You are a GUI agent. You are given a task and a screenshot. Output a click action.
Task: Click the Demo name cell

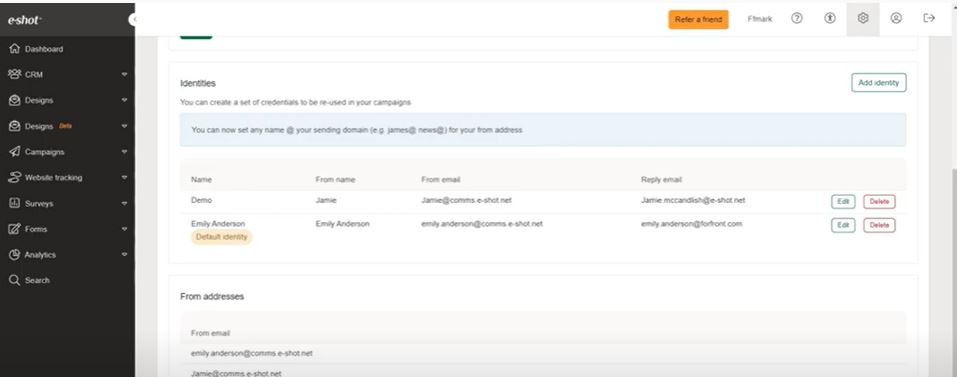pos(201,200)
